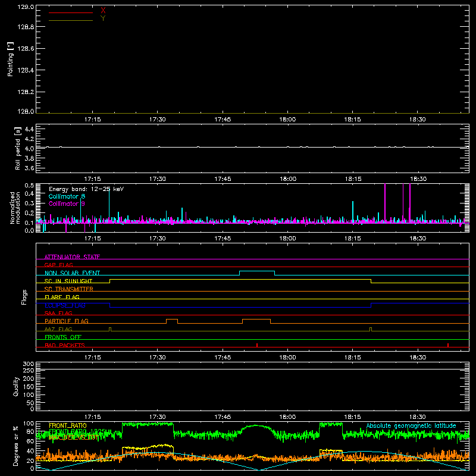Click the Quality axis title
This screenshot has width=476, height=476.
tap(16, 386)
